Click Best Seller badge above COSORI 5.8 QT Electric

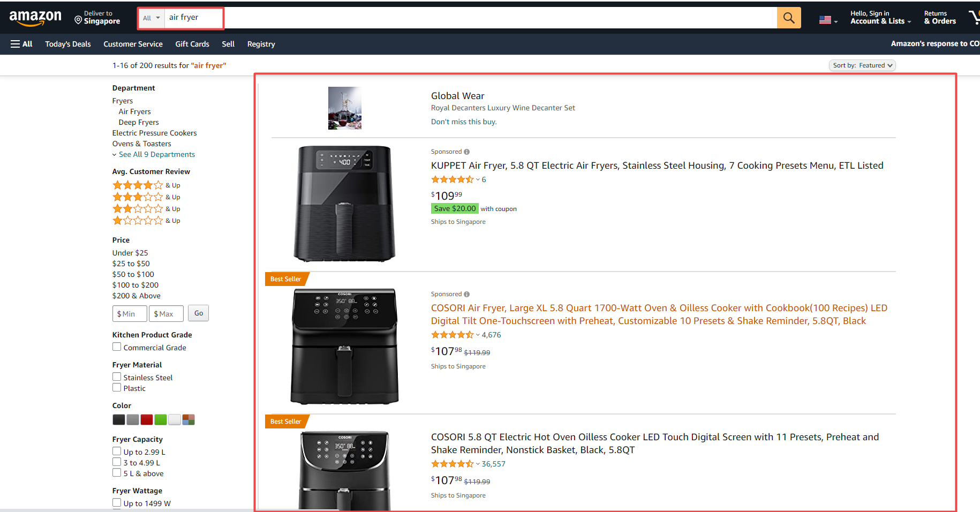tap(286, 421)
